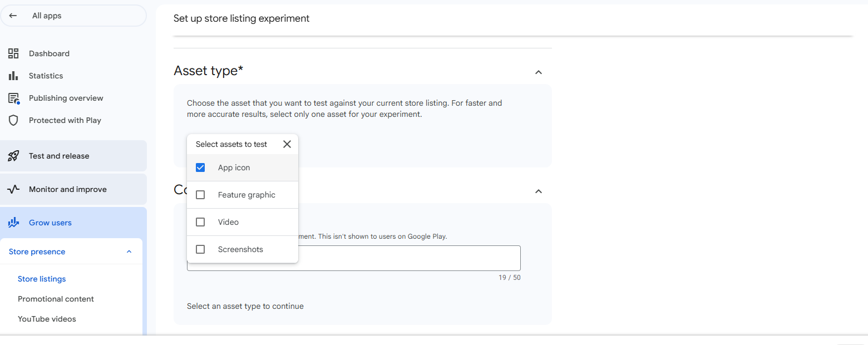Screen dimensions: 868x345
Task: Check the Video checkbox
Action: pyautogui.click(x=200, y=222)
